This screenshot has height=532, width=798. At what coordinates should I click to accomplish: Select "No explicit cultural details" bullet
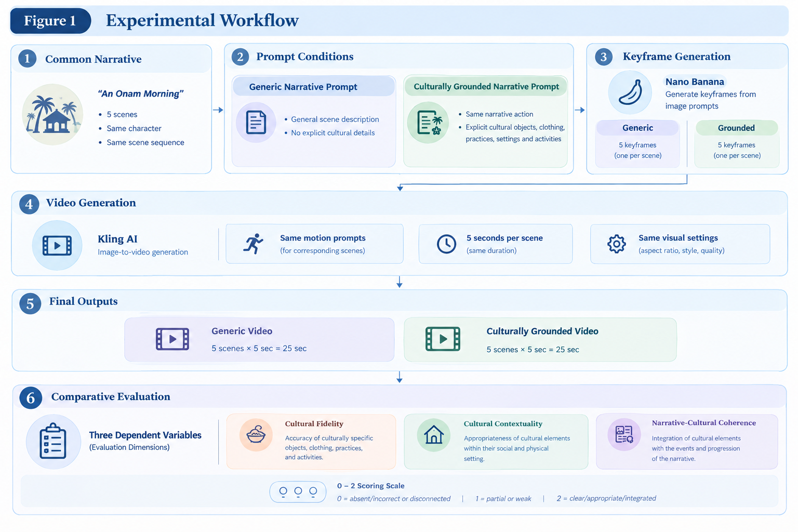[333, 133]
